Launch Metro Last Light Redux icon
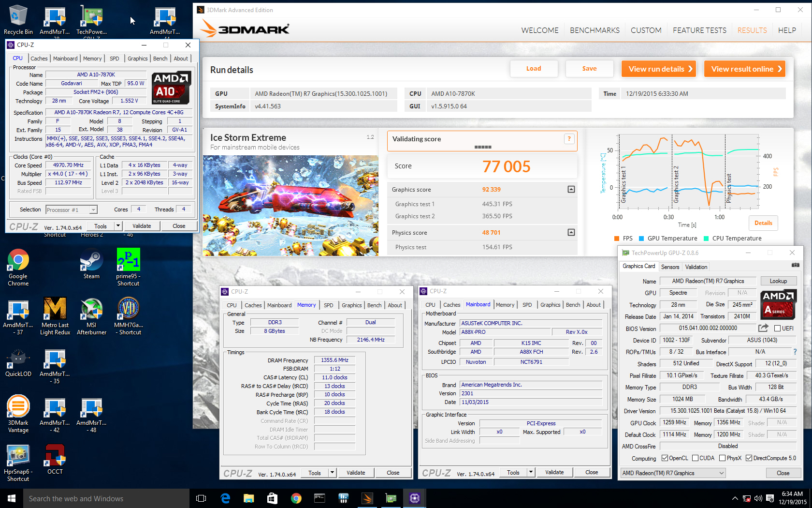The image size is (812, 508). click(55, 316)
